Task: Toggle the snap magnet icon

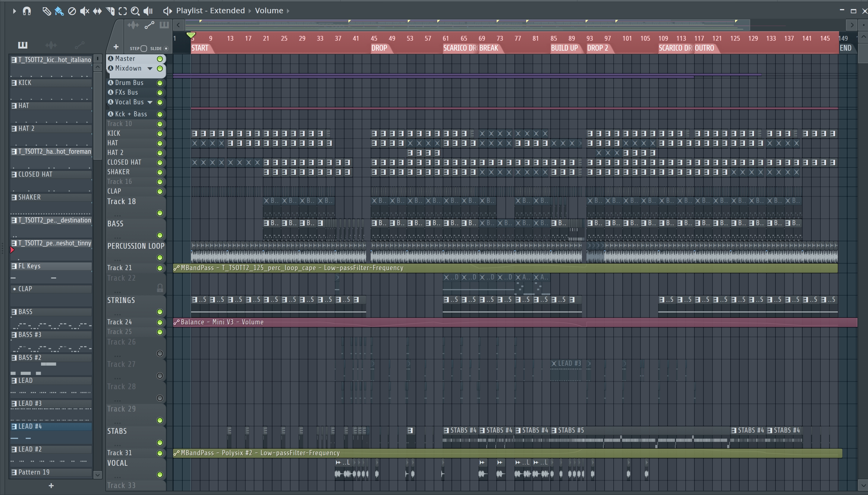Action: (27, 11)
